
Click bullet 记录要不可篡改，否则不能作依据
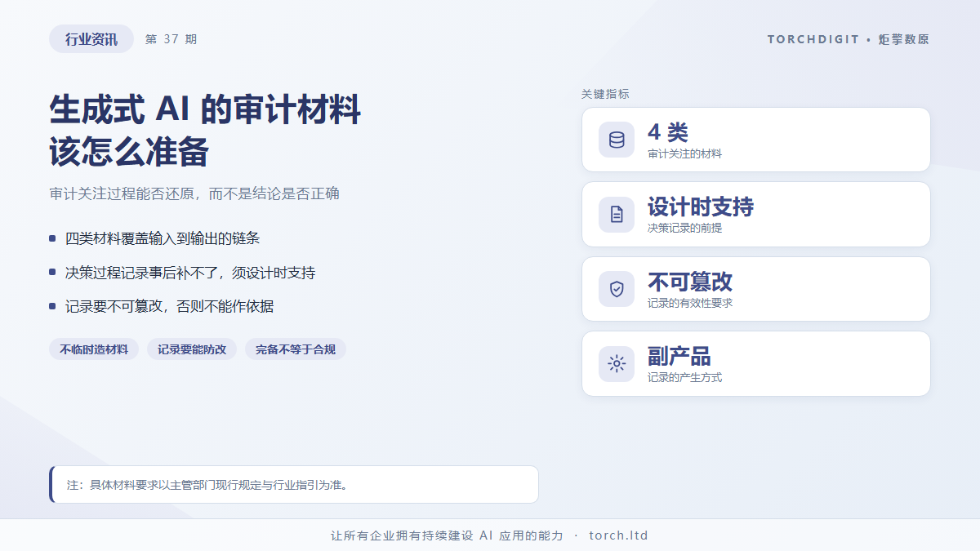[x=169, y=307]
